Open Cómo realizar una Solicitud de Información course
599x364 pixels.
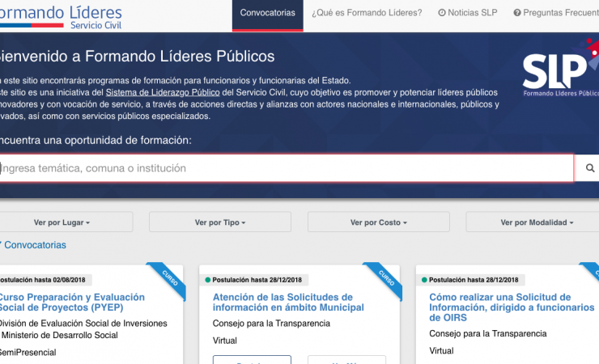pyautogui.click(x=512, y=307)
